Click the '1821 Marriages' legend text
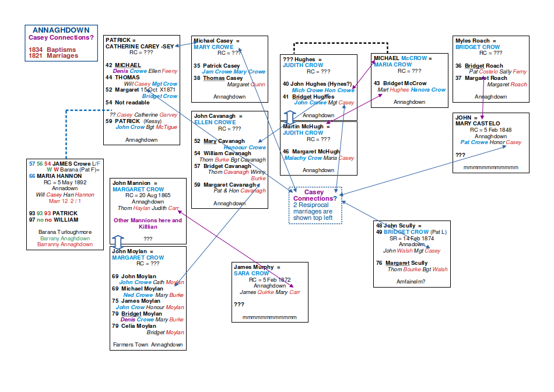This screenshot has width=554, height=392. [53, 56]
